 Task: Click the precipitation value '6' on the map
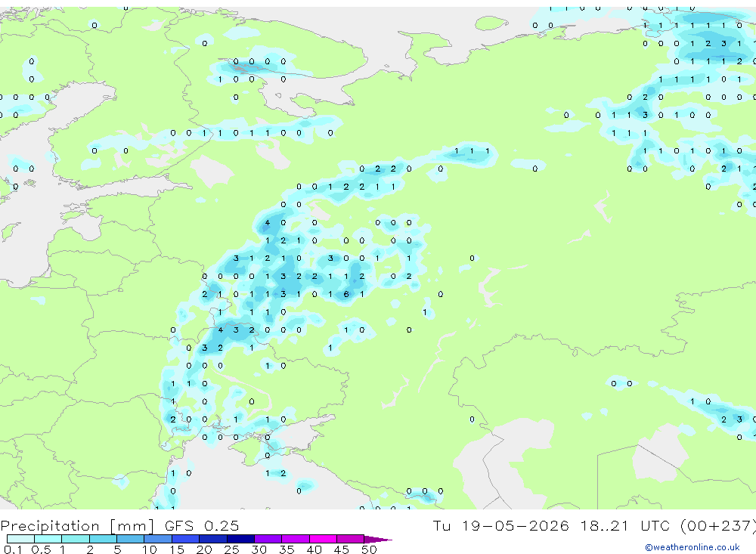[346, 294]
